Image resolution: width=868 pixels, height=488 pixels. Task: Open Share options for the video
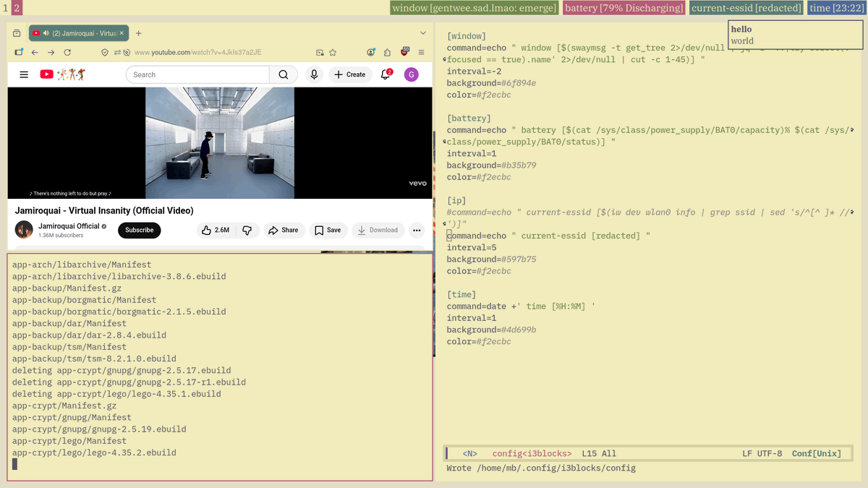[x=284, y=230]
